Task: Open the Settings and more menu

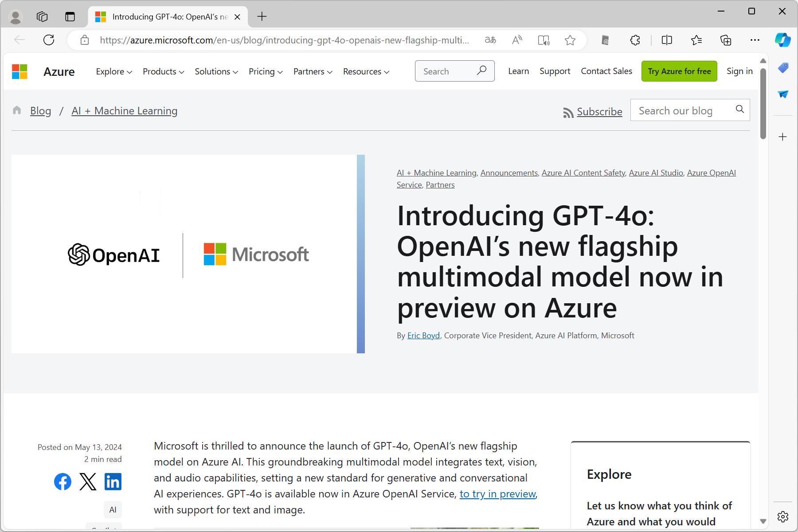Action: [x=755, y=40]
